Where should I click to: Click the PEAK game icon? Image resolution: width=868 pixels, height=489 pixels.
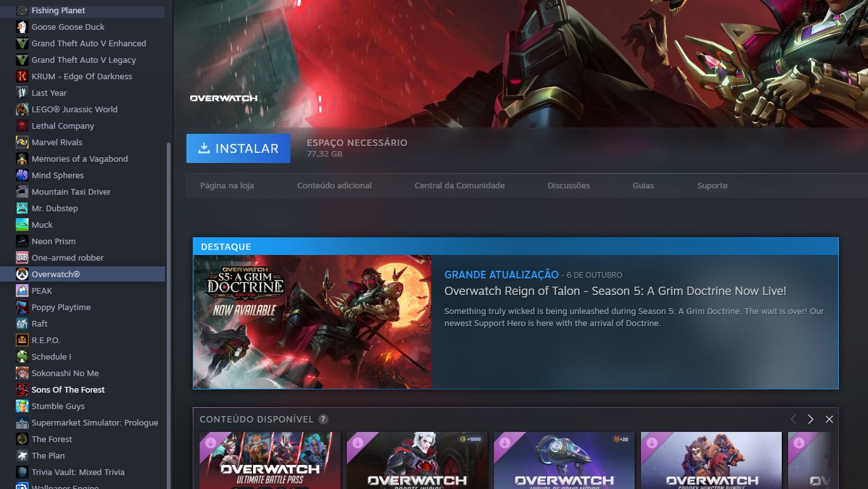(22, 290)
